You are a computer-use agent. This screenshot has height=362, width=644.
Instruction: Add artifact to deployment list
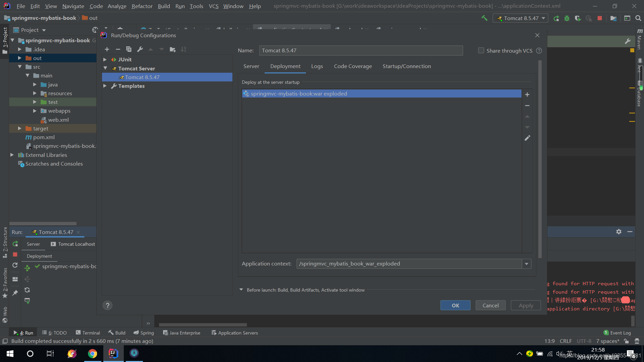click(x=527, y=95)
